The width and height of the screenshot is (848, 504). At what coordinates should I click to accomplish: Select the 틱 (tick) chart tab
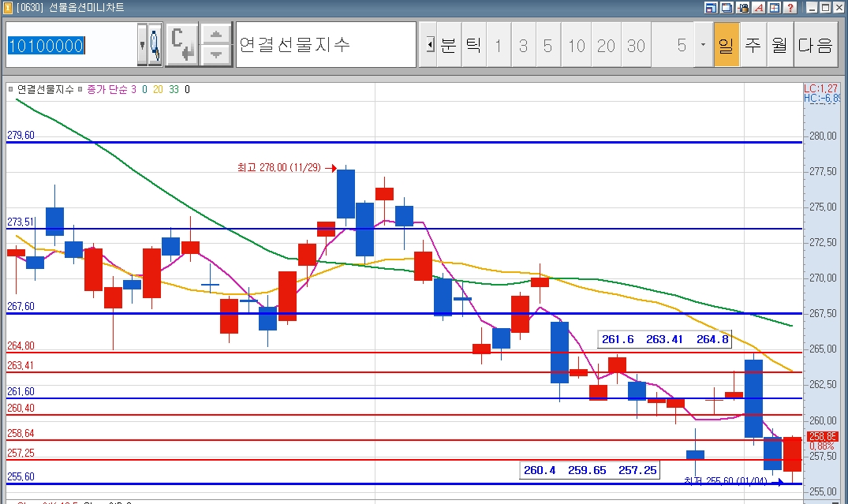473,45
